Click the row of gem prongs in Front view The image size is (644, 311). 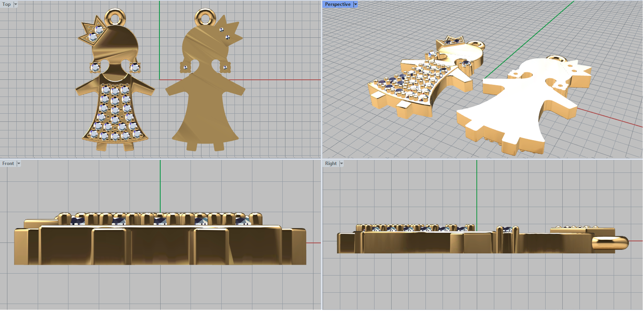pos(161,219)
